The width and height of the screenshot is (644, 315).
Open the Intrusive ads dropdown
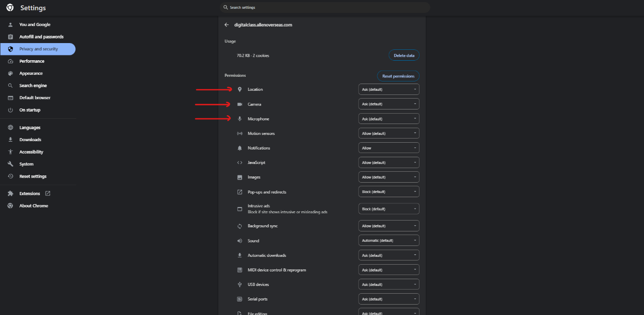[389, 209]
